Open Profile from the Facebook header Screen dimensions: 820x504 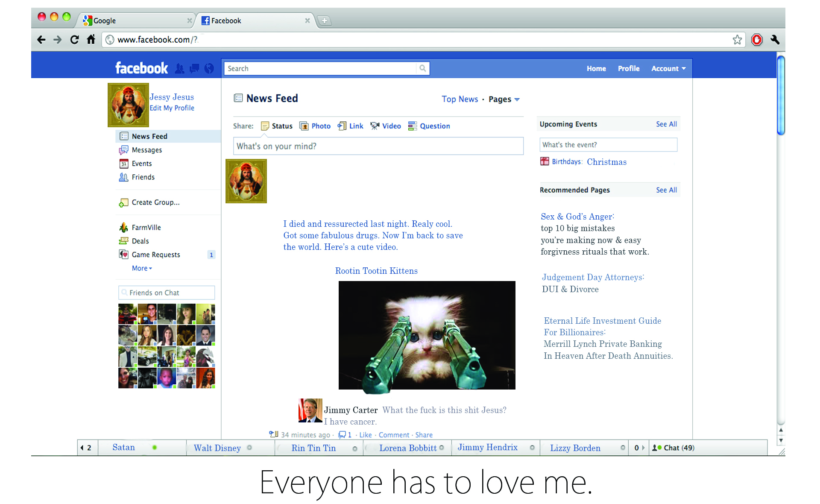(629, 68)
